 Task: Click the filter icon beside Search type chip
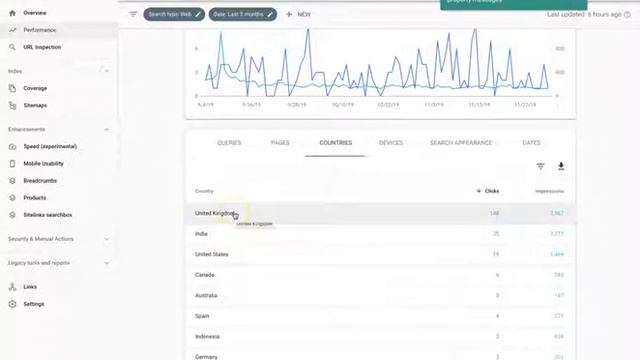point(133,14)
